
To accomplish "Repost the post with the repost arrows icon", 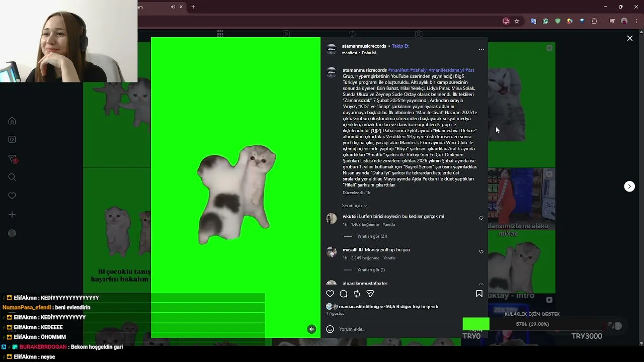I will click(357, 294).
